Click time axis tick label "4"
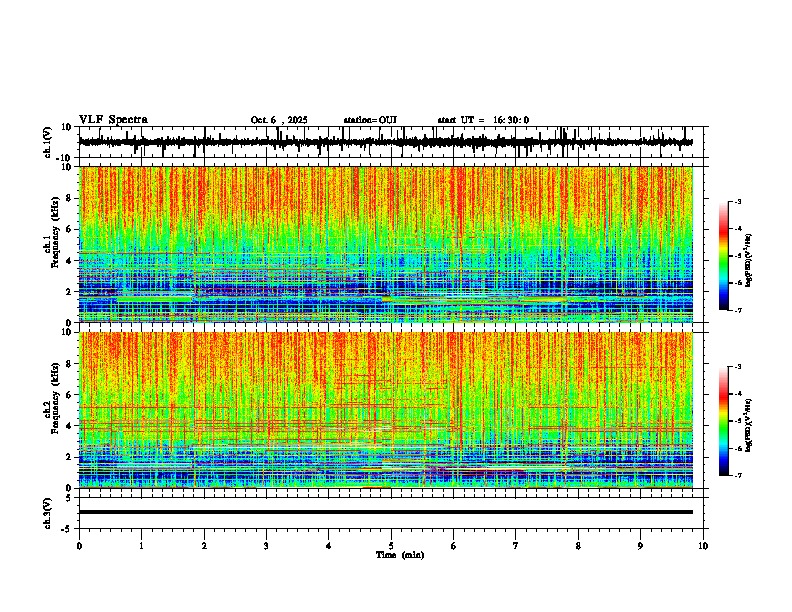792x612 pixels. click(329, 546)
